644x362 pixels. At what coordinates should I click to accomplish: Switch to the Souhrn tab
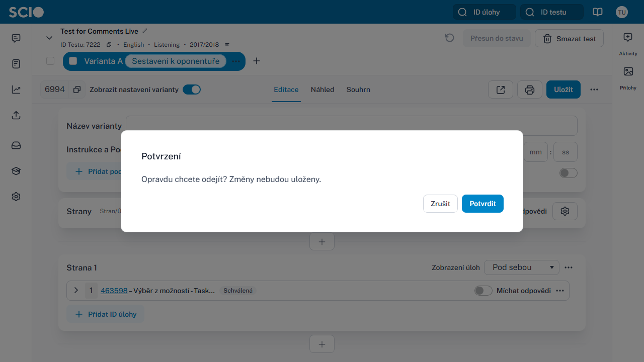[358, 89]
